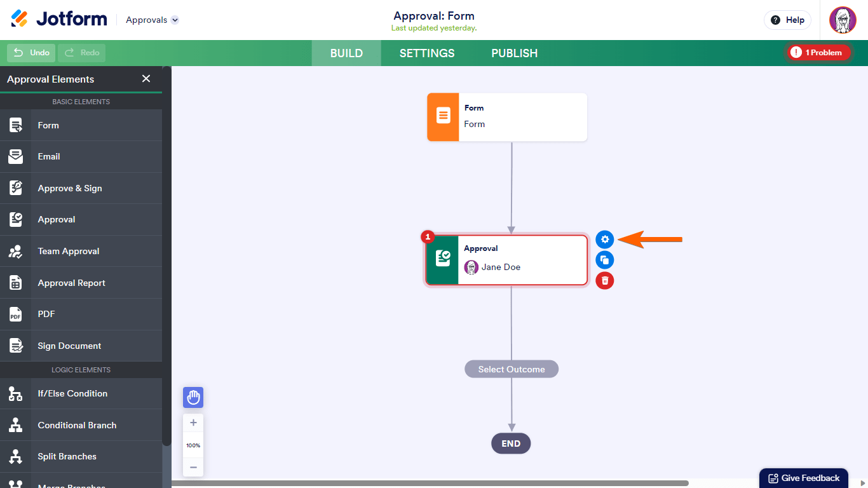
Task: Open the Select Outcome node
Action: [x=512, y=369]
